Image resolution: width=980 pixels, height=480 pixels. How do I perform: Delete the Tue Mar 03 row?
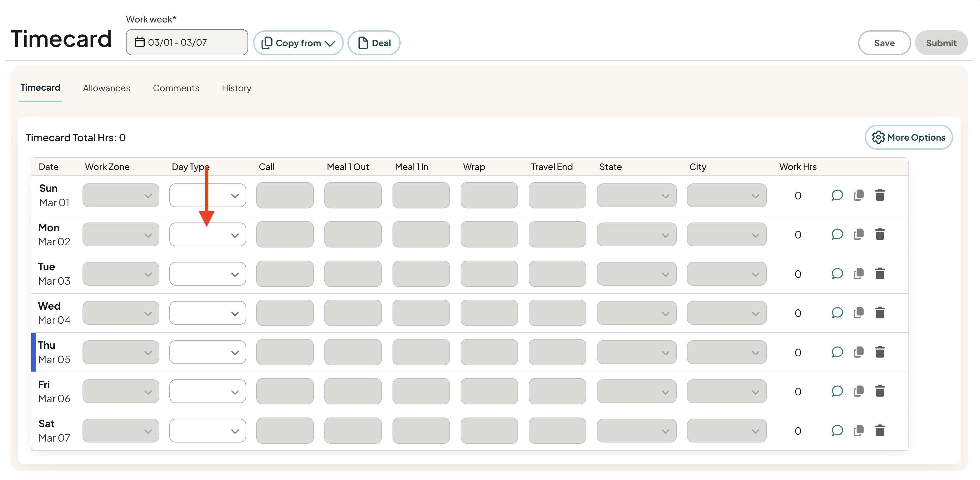click(880, 273)
